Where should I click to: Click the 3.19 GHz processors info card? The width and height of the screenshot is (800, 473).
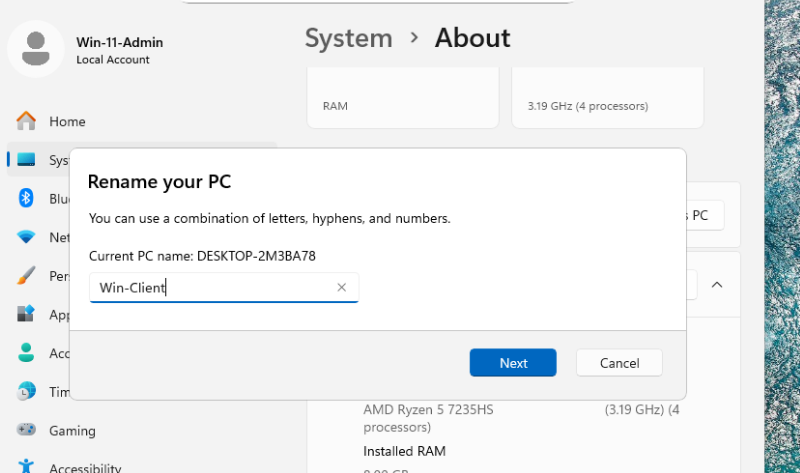pos(607,98)
